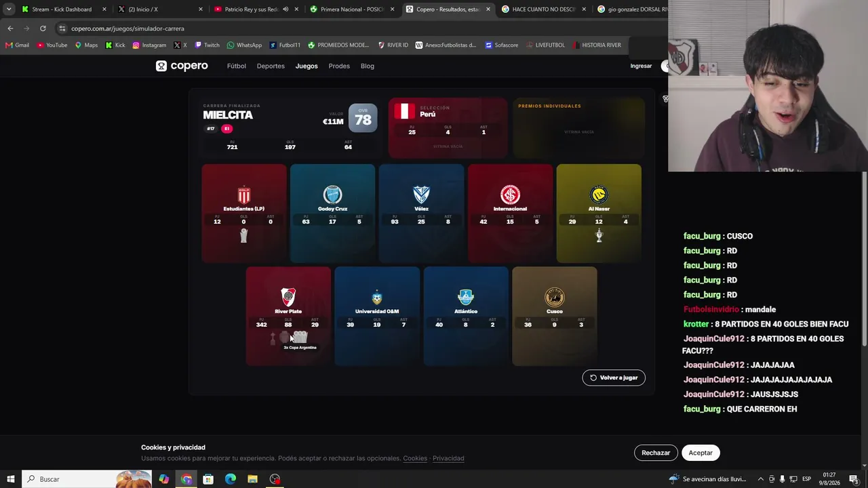The width and height of the screenshot is (868, 488).
Task: Click the Atlántico club crest
Action: (466, 298)
